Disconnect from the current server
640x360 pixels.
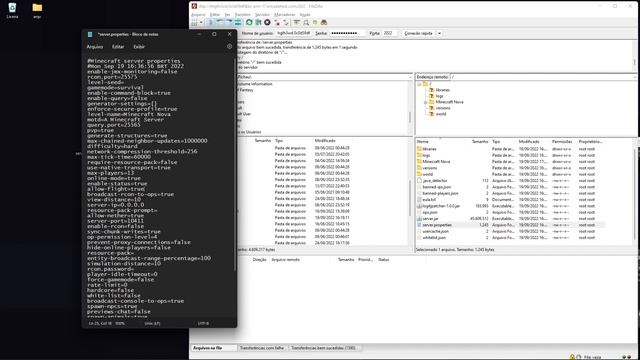[277, 22]
